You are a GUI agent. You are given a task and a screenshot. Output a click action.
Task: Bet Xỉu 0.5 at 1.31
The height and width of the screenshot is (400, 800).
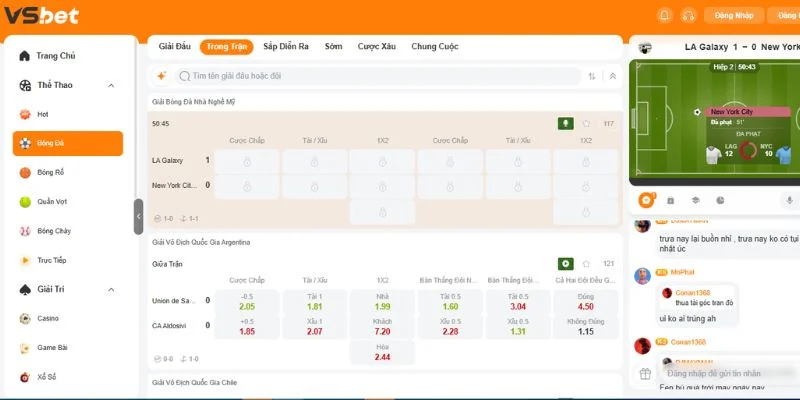click(x=518, y=327)
